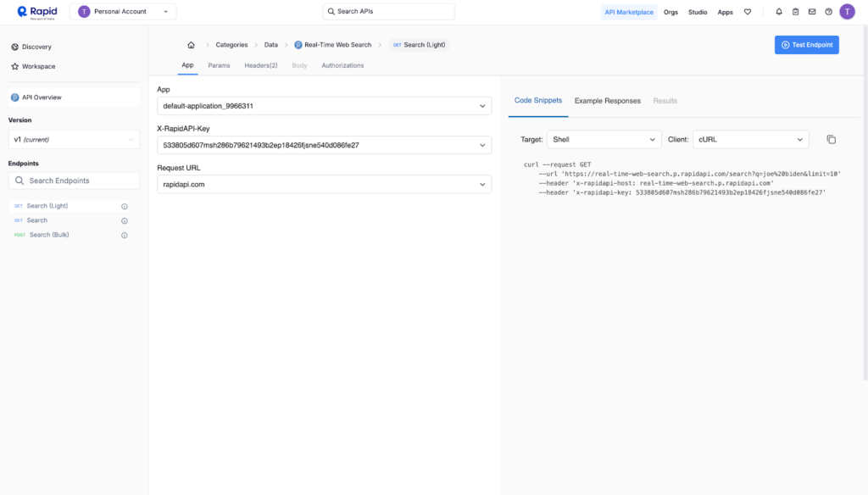Click the info icon beside Search (Bulk)
This screenshot has height=495, width=868.
click(x=125, y=236)
